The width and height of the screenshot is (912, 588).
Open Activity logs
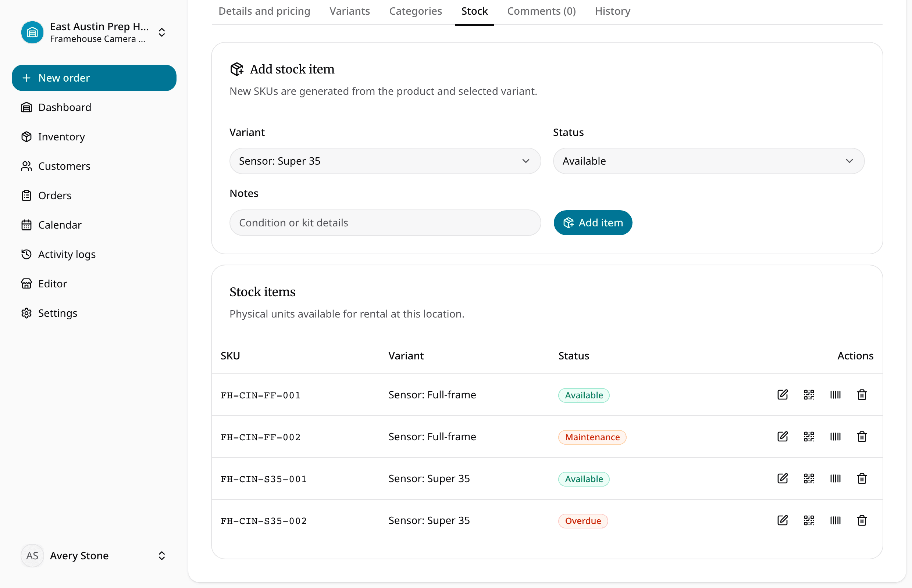pos(94,254)
